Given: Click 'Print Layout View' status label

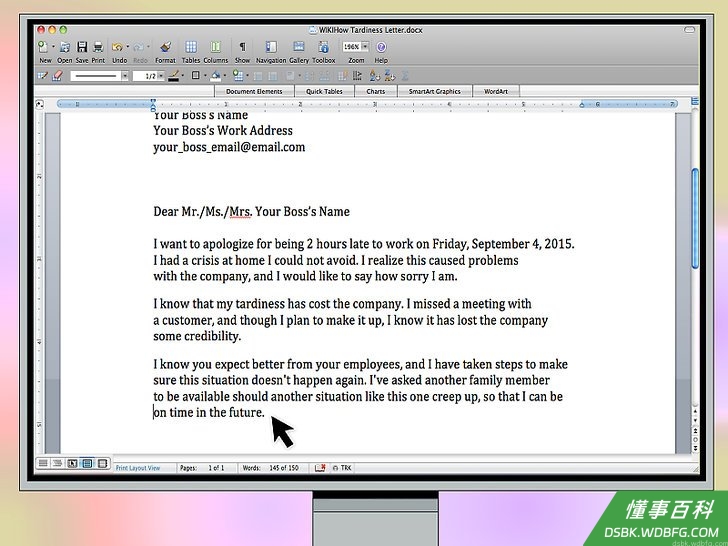Looking at the screenshot, I should point(138,468).
